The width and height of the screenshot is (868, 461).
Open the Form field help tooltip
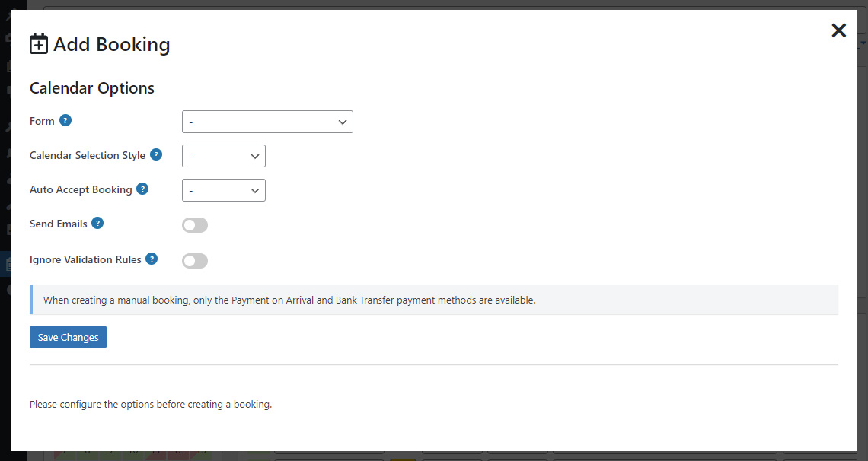65,120
